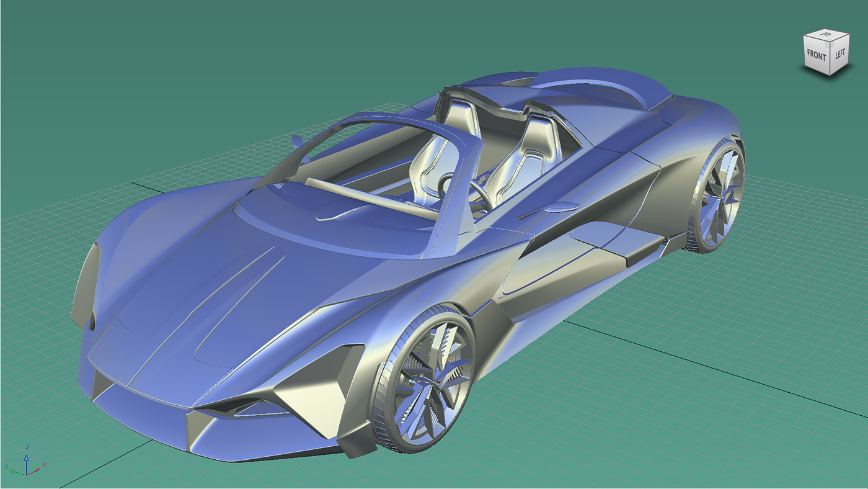
Task: Click the FRONT face of the view cube
Action: pos(816,55)
